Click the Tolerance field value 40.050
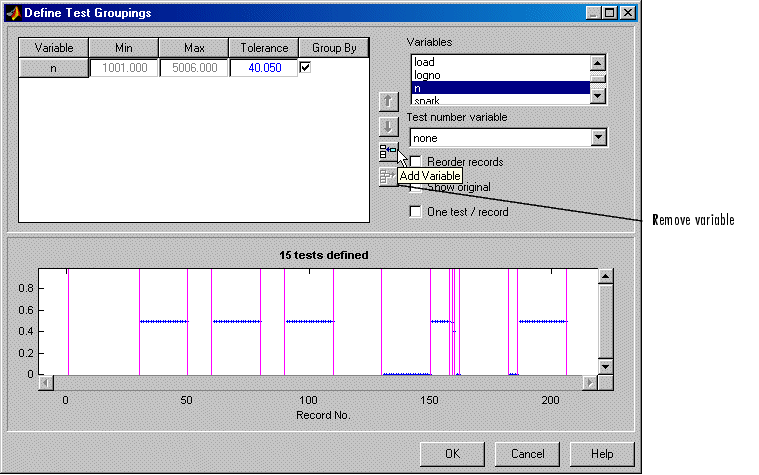 coord(264,68)
